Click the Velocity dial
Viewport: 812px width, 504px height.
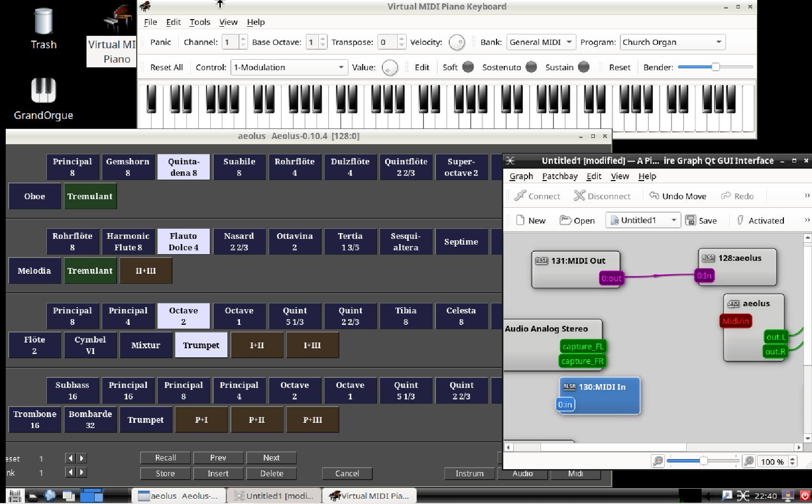click(x=457, y=43)
